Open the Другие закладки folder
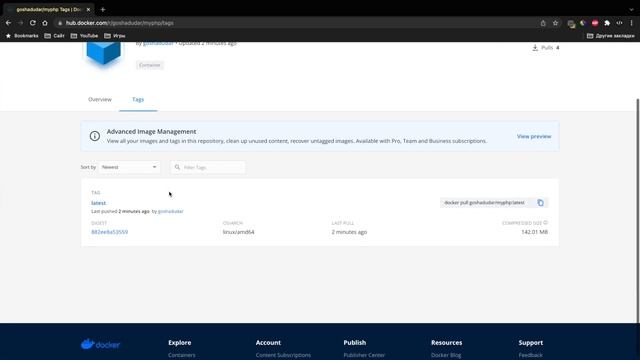Screen dimensions: 640x360 click(611, 36)
